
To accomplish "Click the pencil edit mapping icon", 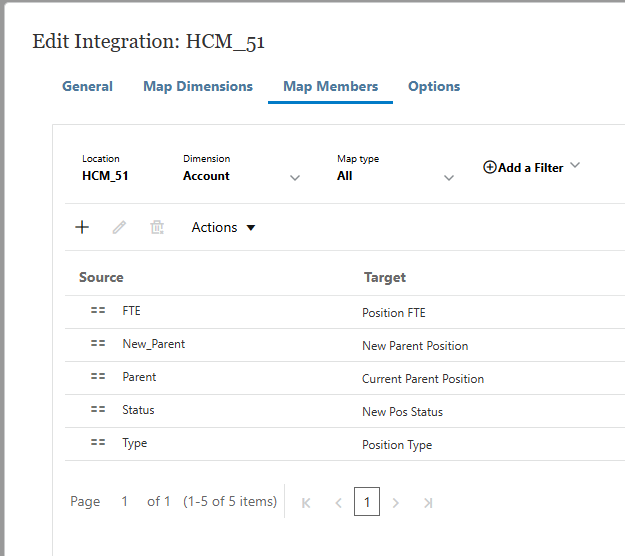I will click(119, 227).
